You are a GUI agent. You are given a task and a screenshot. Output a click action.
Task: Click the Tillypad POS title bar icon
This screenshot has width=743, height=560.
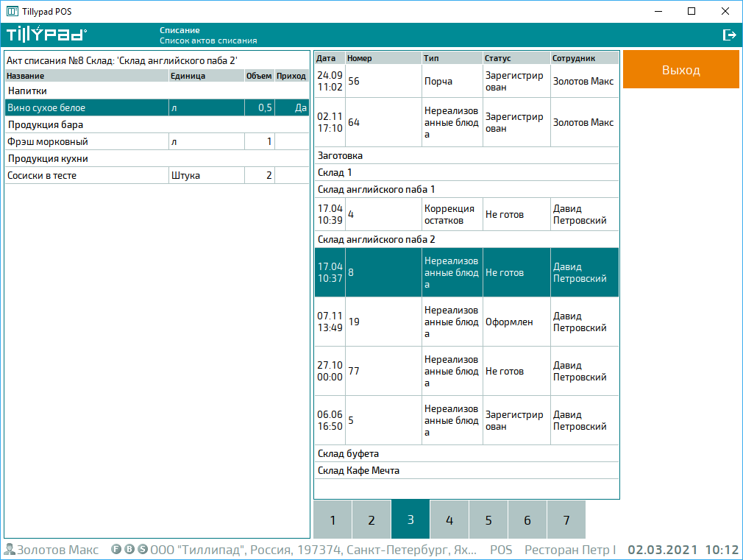tap(12, 12)
